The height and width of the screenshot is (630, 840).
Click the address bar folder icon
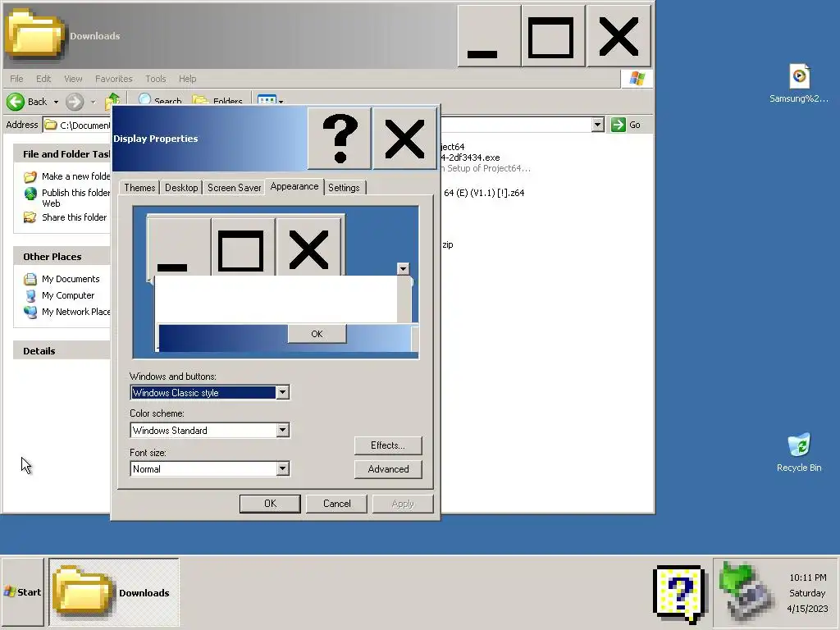51,125
